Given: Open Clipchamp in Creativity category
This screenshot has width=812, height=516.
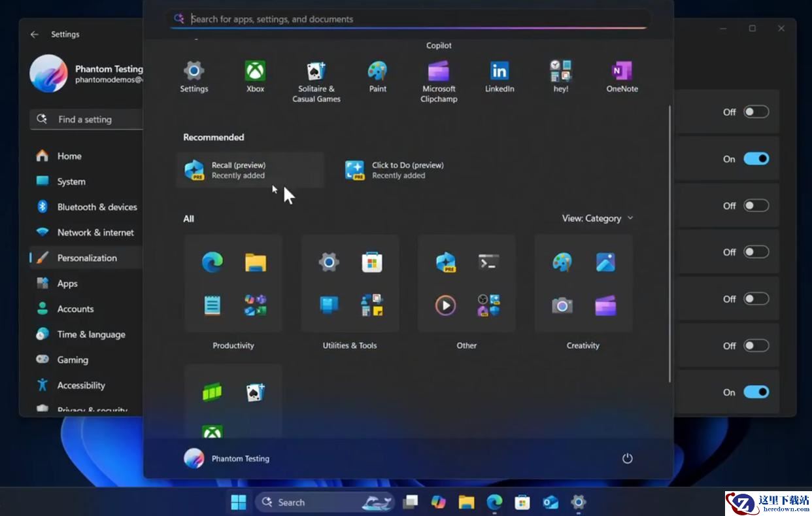Looking at the screenshot, I should pyautogui.click(x=605, y=305).
